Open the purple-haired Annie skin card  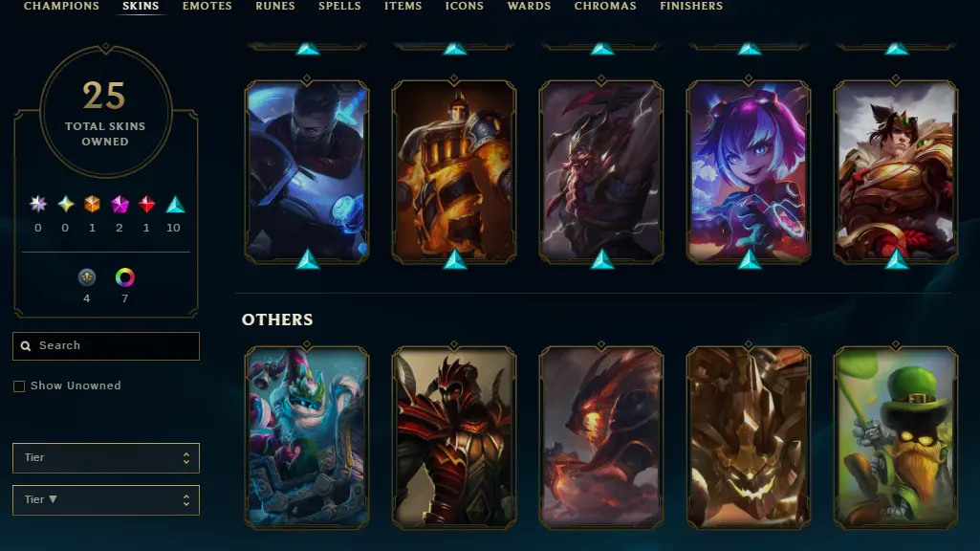pyautogui.click(x=748, y=171)
